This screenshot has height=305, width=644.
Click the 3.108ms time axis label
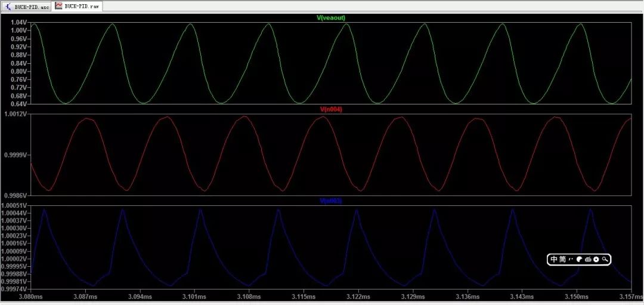pos(249,297)
